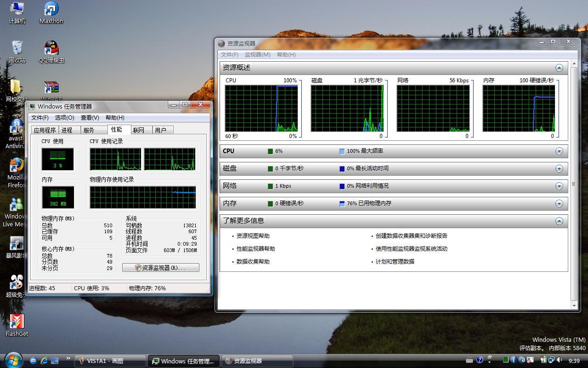Open the QQ珊瑚虫 desktop icon
The image size is (588, 368).
pos(51,48)
